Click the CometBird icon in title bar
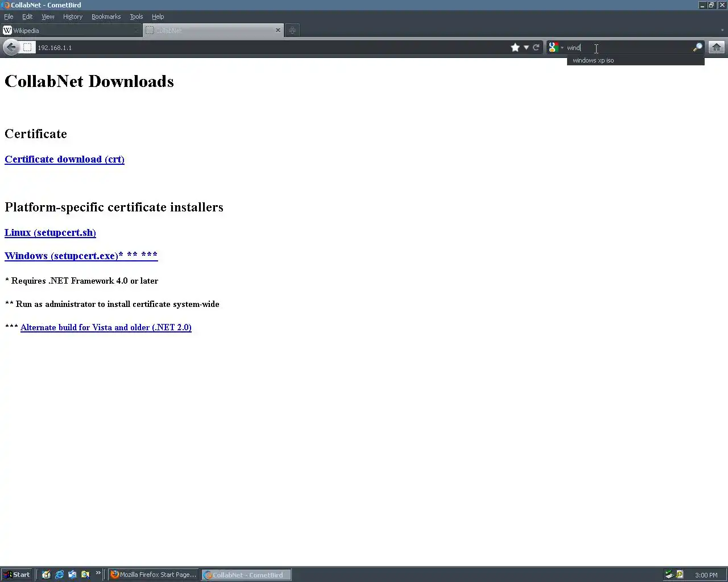Viewport: 728px width, 582px height. pos(5,5)
